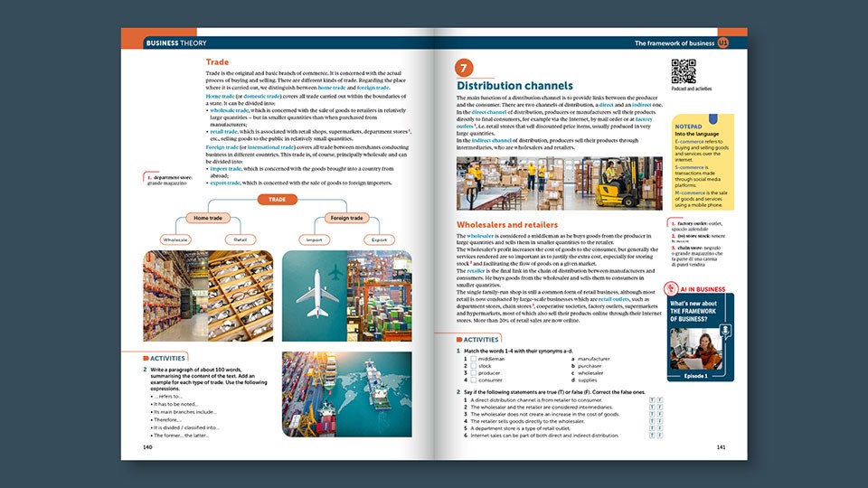Viewport: 868px width, 488px height.
Task: Click the microphone icon on the podcast card
Action: pos(725,332)
